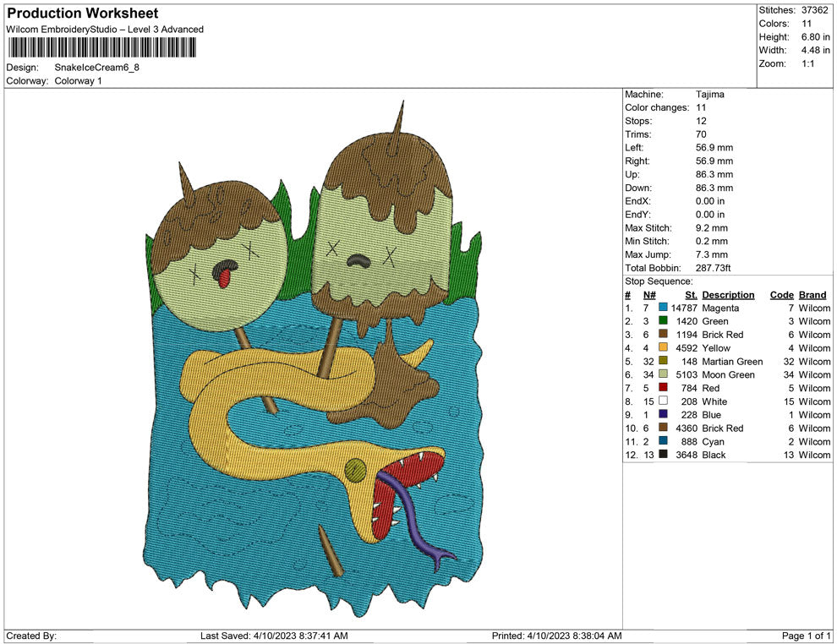Click the Max Jump value '7.3 mm'
Screen dimensions: 837x644
[x=712, y=254]
